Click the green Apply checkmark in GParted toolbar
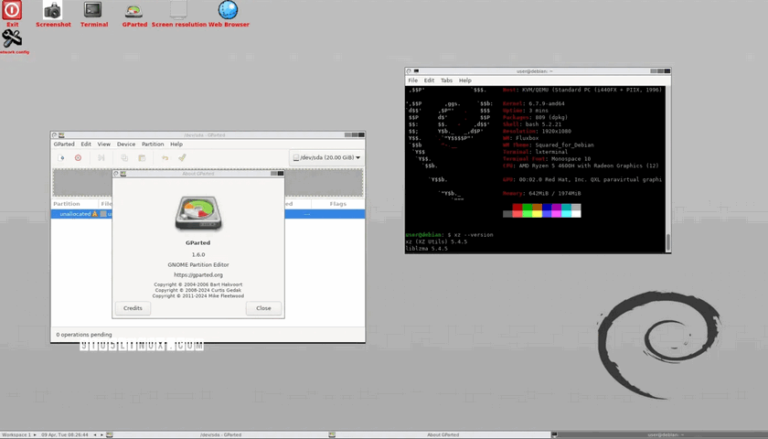The height and width of the screenshot is (439, 768). [x=182, y=157]
